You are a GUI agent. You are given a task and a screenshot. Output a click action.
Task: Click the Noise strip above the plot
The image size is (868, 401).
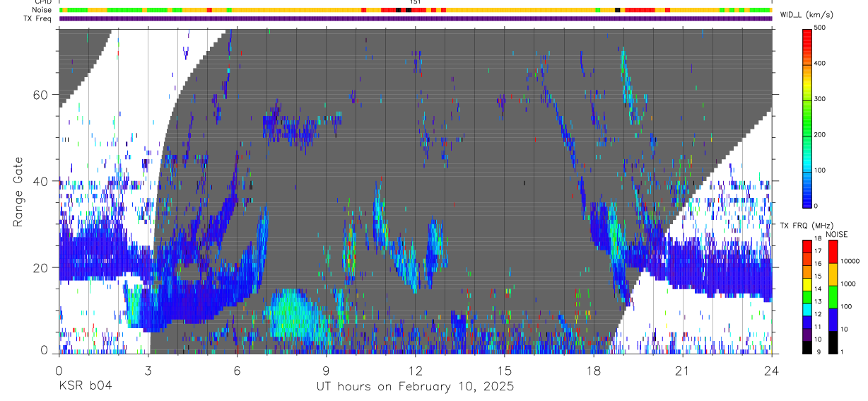pyautogui.click(x=416, y=10)
